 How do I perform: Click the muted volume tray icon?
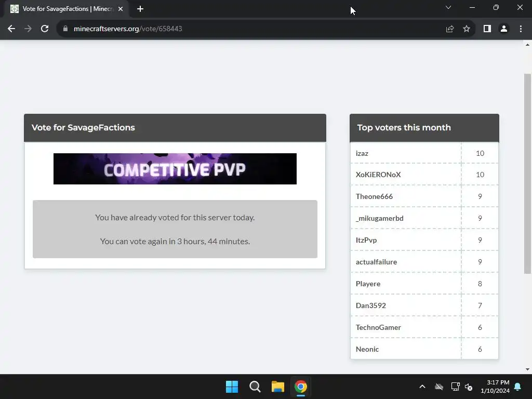(x=469, y=387)
